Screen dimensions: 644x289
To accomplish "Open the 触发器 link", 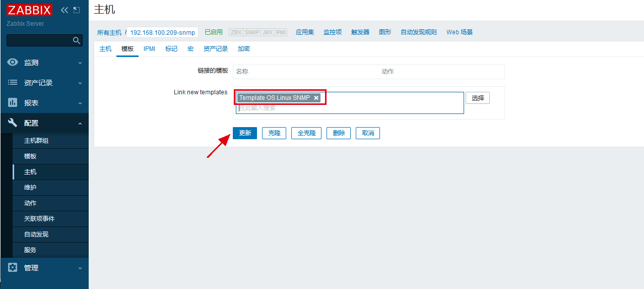I will click(x=360, y=32).
